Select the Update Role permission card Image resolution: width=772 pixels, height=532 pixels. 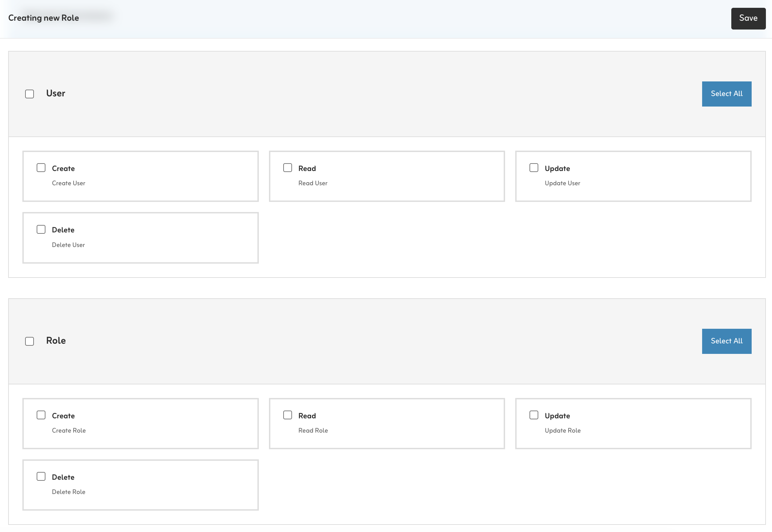tap(633, 423)
